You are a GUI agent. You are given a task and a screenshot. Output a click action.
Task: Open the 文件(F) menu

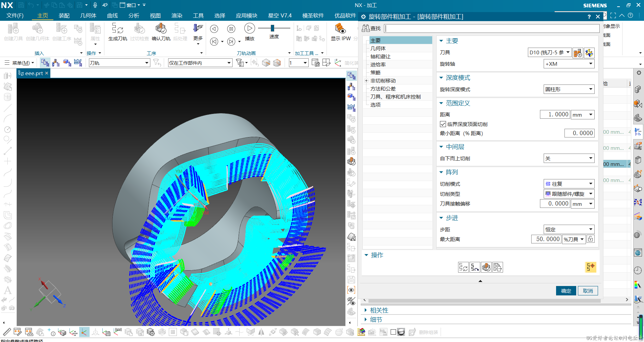(x=15, y=15)
